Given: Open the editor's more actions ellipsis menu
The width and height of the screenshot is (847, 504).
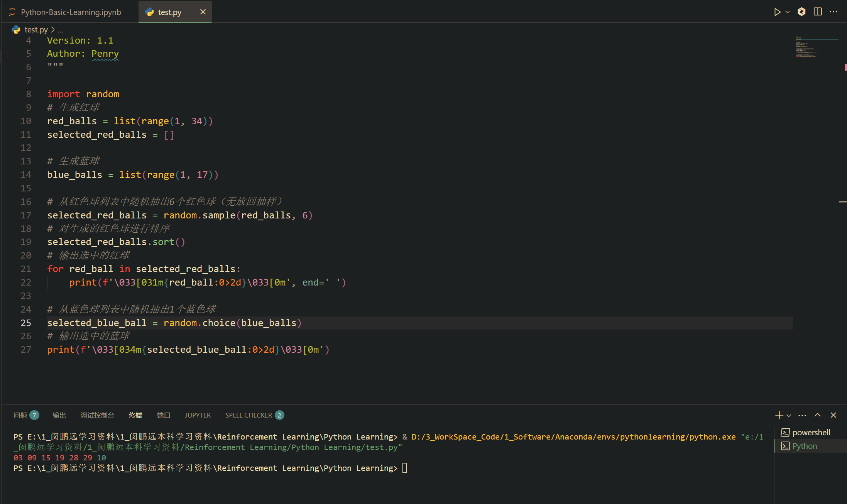Looking at the screenshot, I should 833,12.
